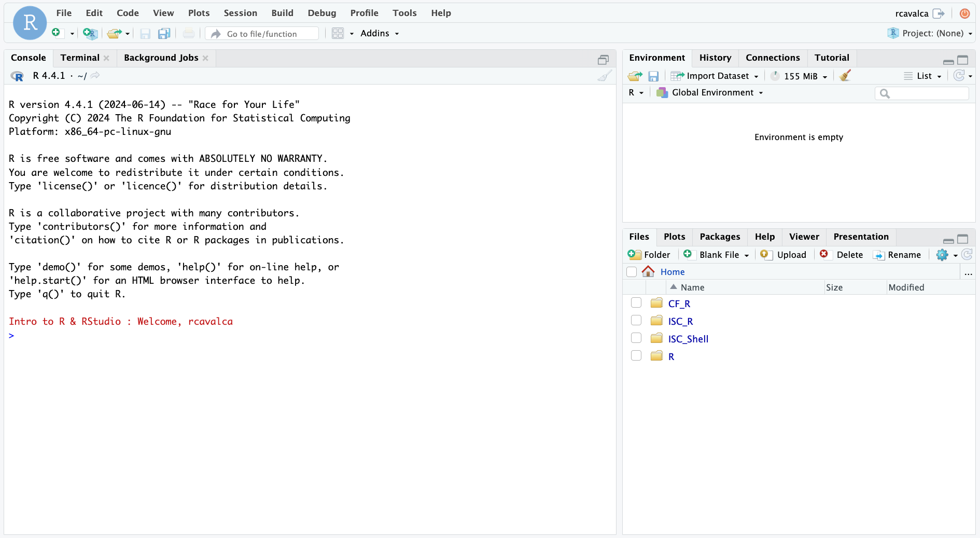Open the Blank File dropdown
The height and width of the screenshot is (538, 980).
(x=716, y=255)
